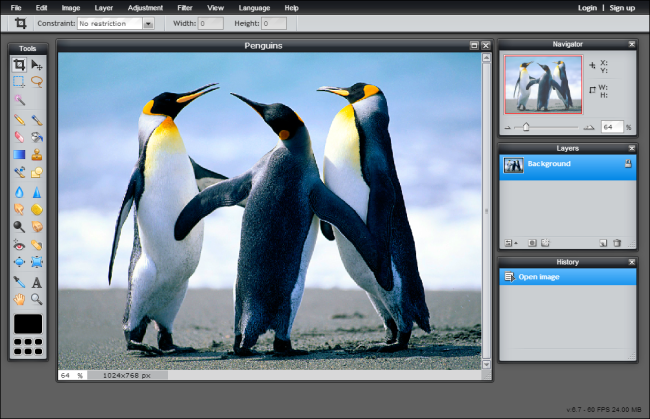Open the Language menu
650x419 pixels.
pyautogui.click(x=253, y=7)
